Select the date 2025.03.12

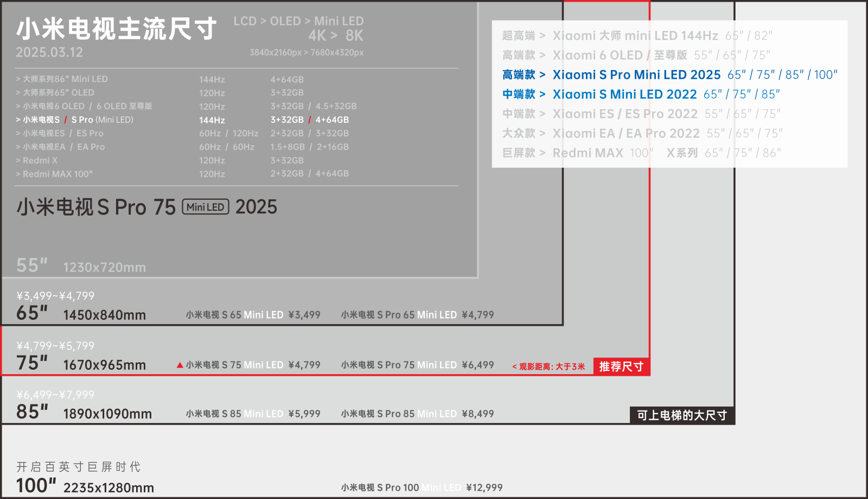pos(49,53)
